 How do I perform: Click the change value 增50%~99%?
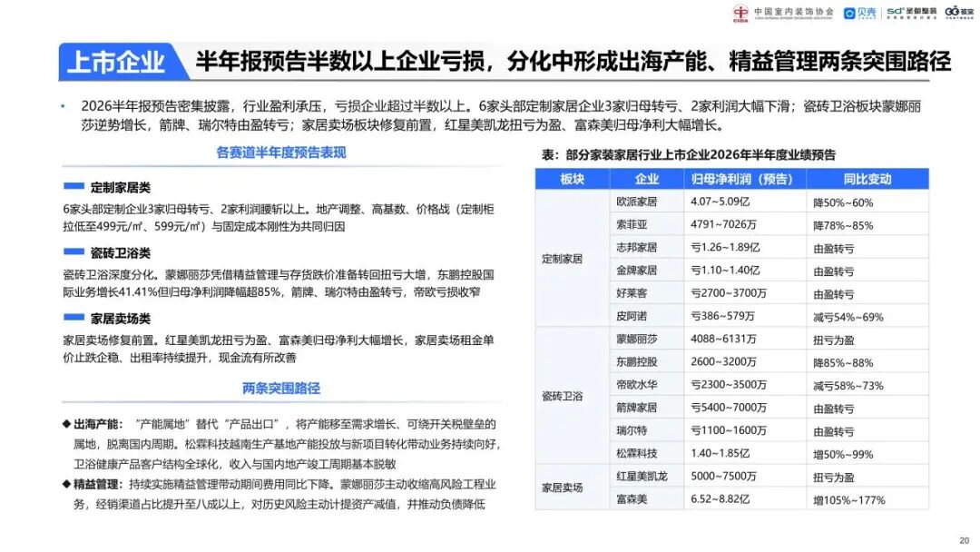tap(842, 455)
